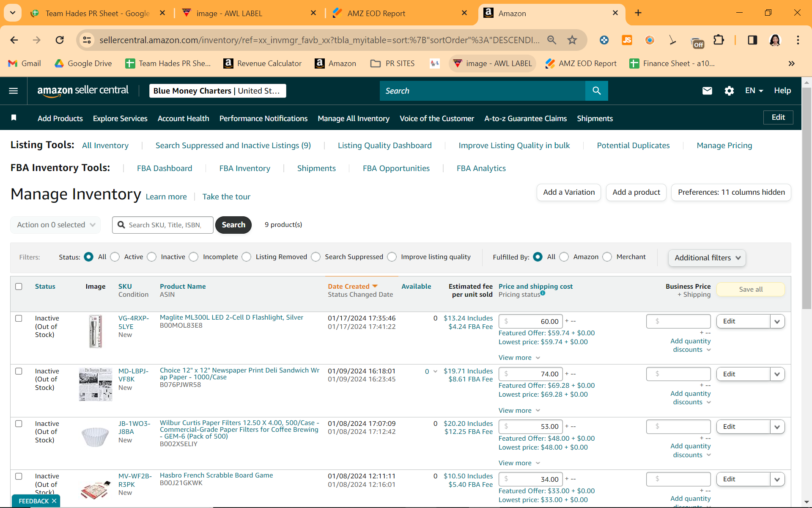The height and width of the screenshot is (508, 812).
Task: Click the Add a Variation button
Action: click(x=569, y=192)
